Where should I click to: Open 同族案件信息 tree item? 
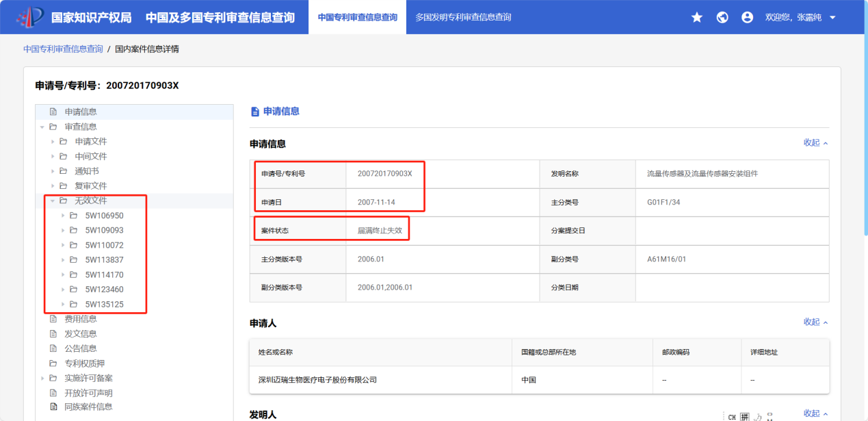point(89,407)
